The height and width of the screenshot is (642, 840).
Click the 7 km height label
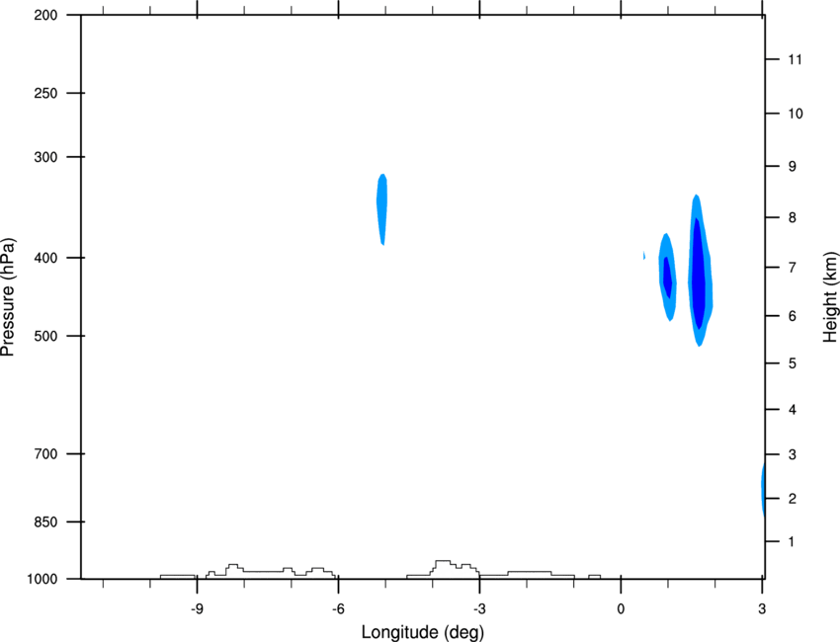point(792,268)
